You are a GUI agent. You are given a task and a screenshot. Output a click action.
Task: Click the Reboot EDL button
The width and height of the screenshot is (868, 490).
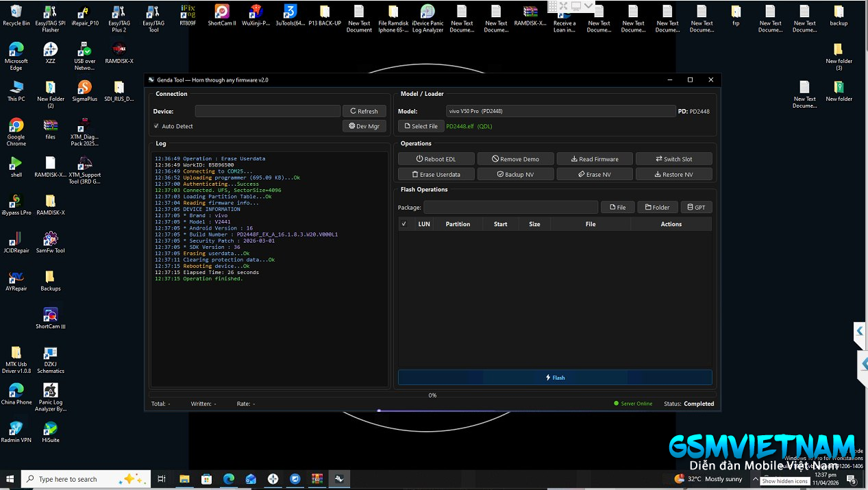[x=436, y=159]
